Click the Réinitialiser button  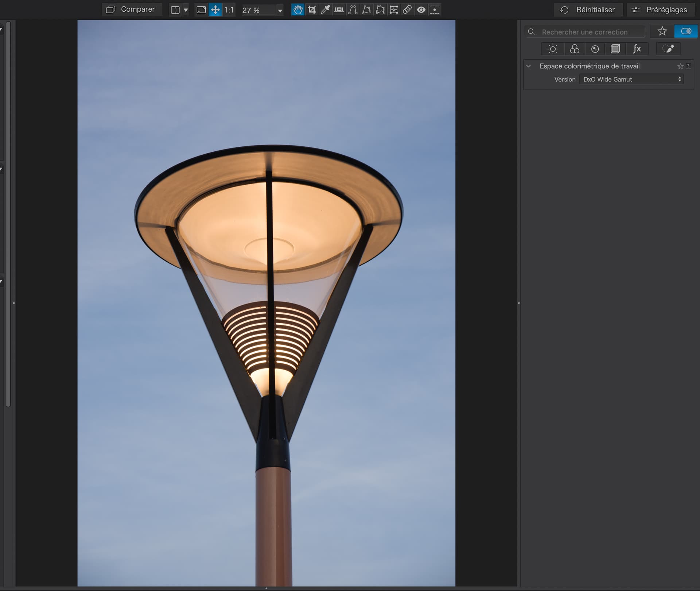(x=588, y=10)
